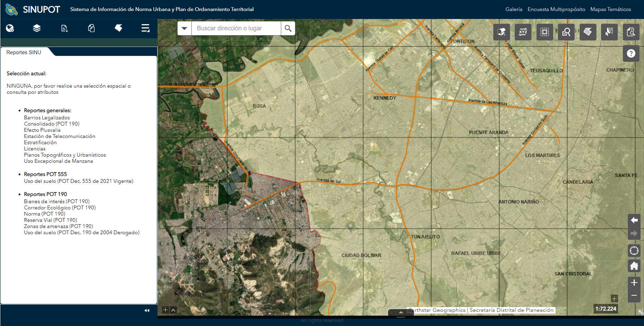This screenshot has width=644, height=326.
Task: Expand the bottom attribute table handle
Action: point(401,312)
